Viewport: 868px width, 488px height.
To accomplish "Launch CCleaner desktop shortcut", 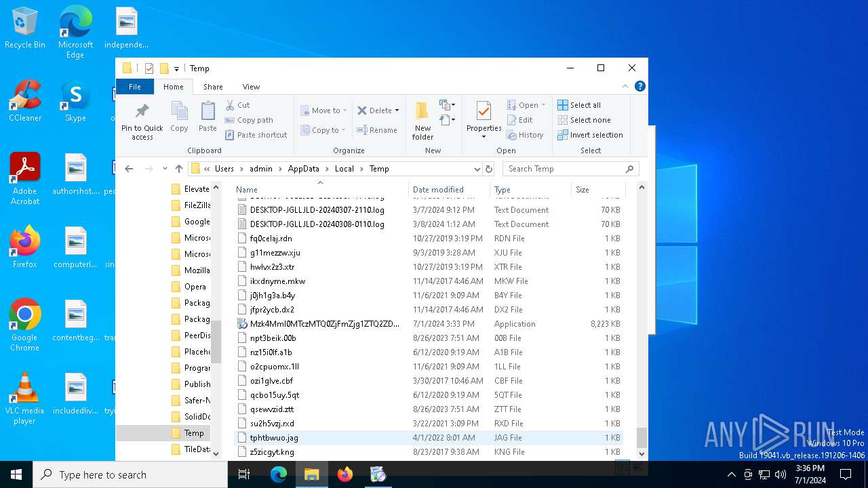I will [x=25, y=101].
